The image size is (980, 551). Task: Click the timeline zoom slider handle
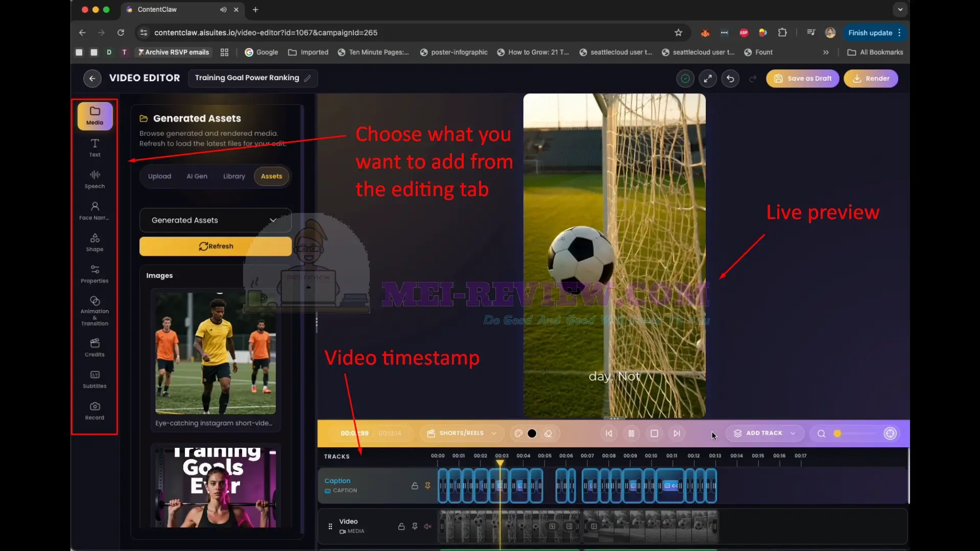[x=838, y=434]
